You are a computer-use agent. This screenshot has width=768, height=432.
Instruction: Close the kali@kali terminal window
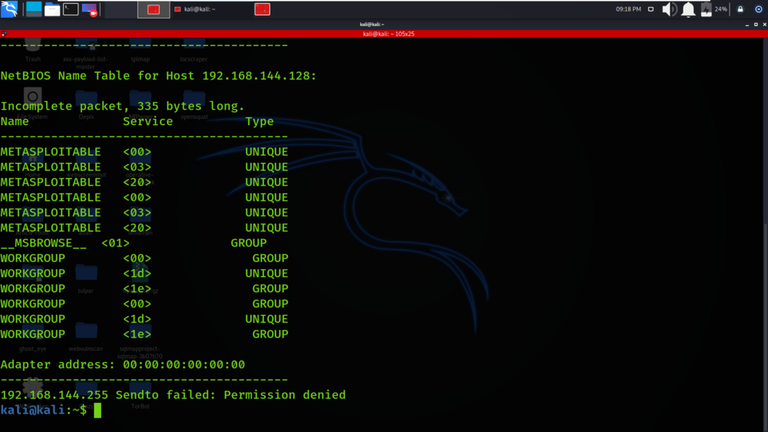pos(765,24)
